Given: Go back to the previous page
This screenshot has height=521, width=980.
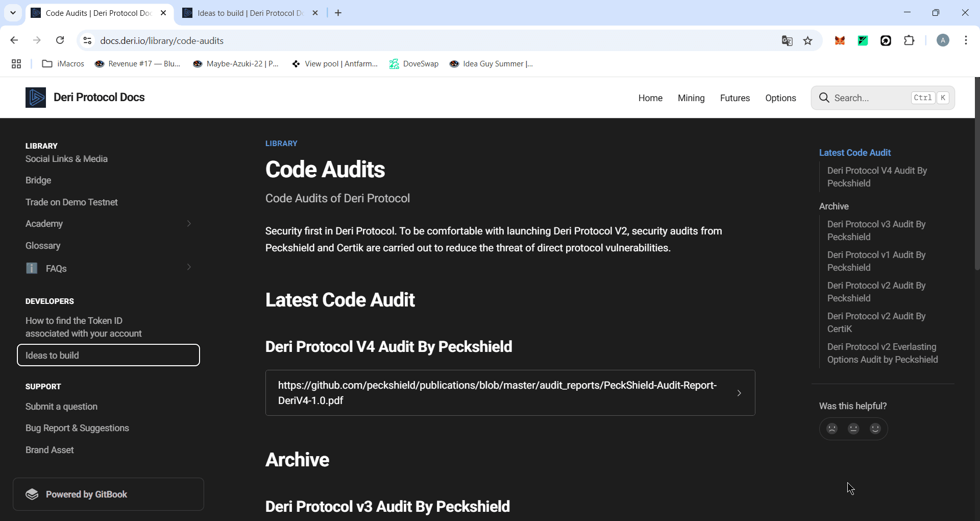Looking at the screenshot, I should click(14, 40).
